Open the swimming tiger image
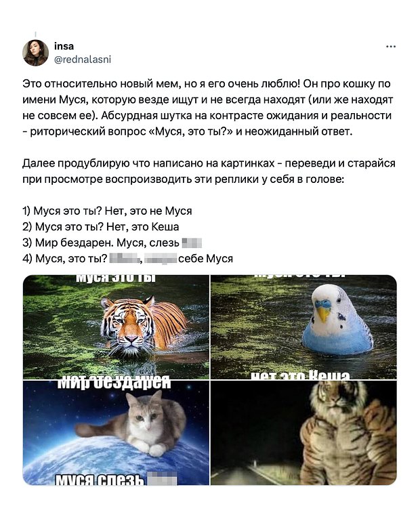The image size is (420, 525). pyautogui.click(x=116, y=327)
